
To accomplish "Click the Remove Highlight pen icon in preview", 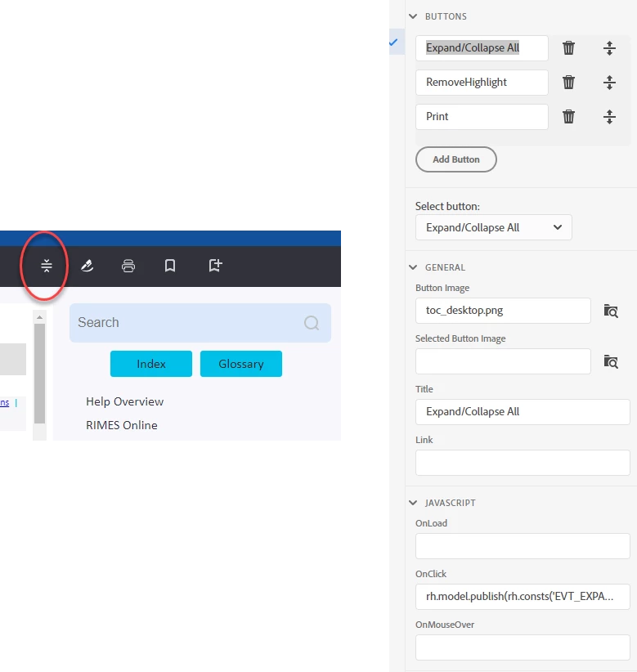I will [87, 266].
